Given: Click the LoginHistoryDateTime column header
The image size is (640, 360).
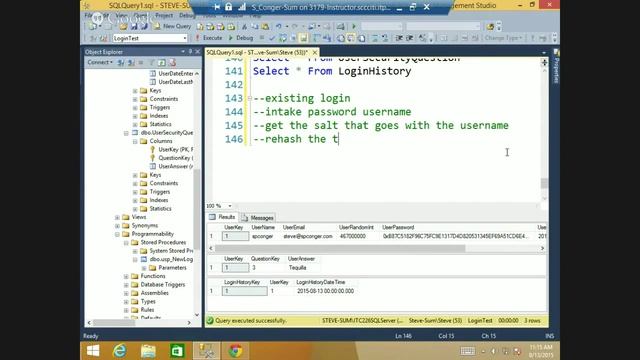Looking at the screenshot, I should [320, 282].
